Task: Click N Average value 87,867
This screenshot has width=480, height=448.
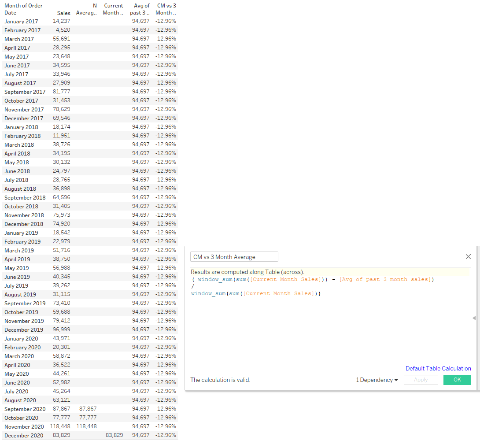Action: click(88, 409)
